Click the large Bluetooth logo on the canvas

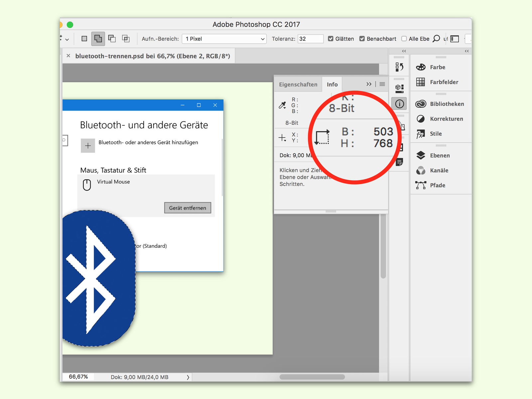tap(99, 278)
